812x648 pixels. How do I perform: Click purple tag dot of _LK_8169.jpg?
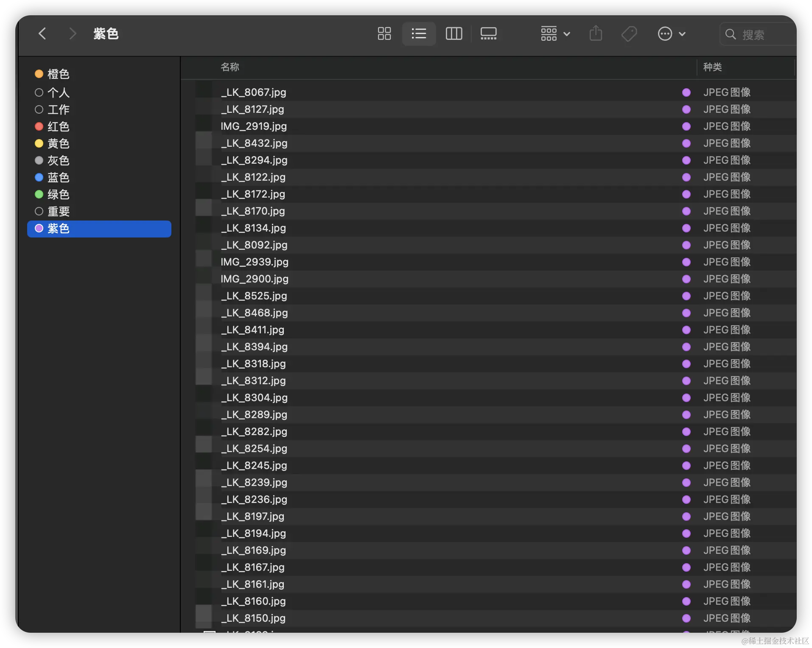686,550
